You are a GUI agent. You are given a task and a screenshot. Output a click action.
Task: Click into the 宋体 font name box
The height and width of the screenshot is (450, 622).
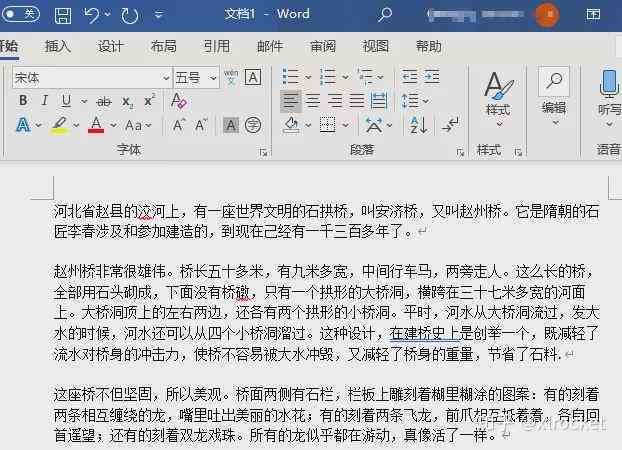(x=86, y=78)
